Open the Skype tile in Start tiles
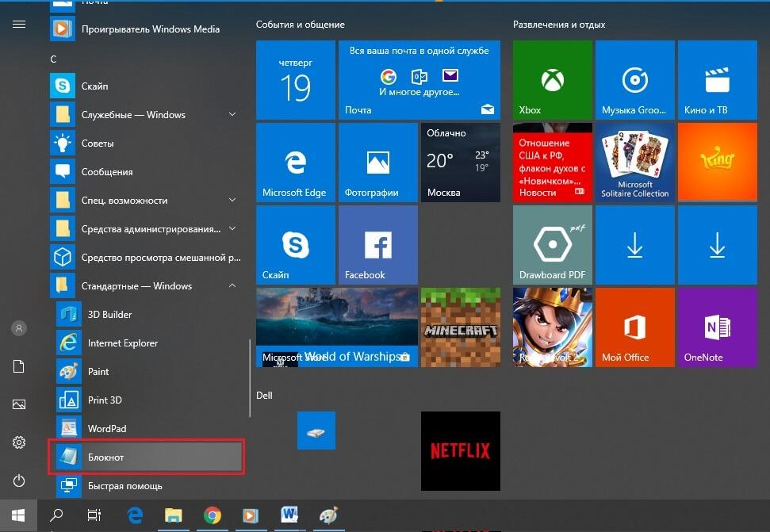The image size is (770, 532). tap(296, 245)
